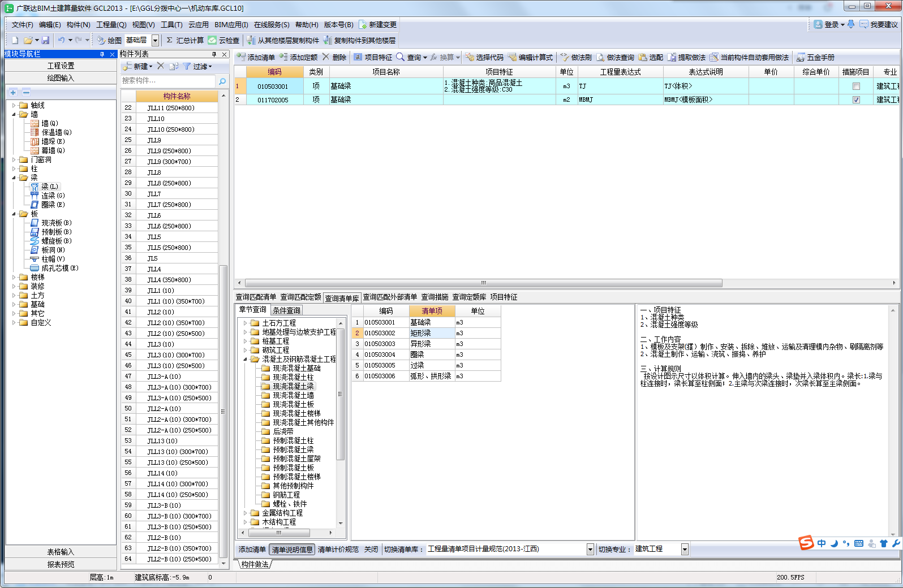Switch to 查询匹配清单 tab
Screen dimensions: 903x588
(x=256, y=297)
